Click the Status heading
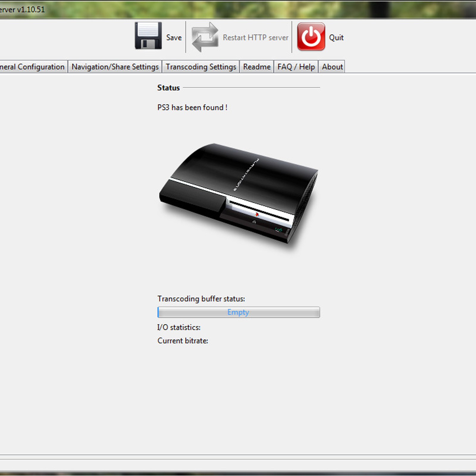This screenshot has width=476, height=476. [168, 88]
